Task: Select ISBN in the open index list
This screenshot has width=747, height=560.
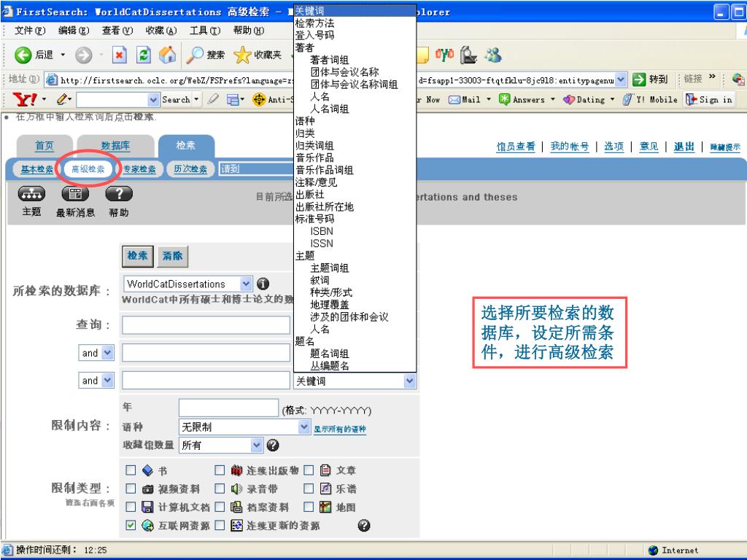Action: (x=322, y=231)
